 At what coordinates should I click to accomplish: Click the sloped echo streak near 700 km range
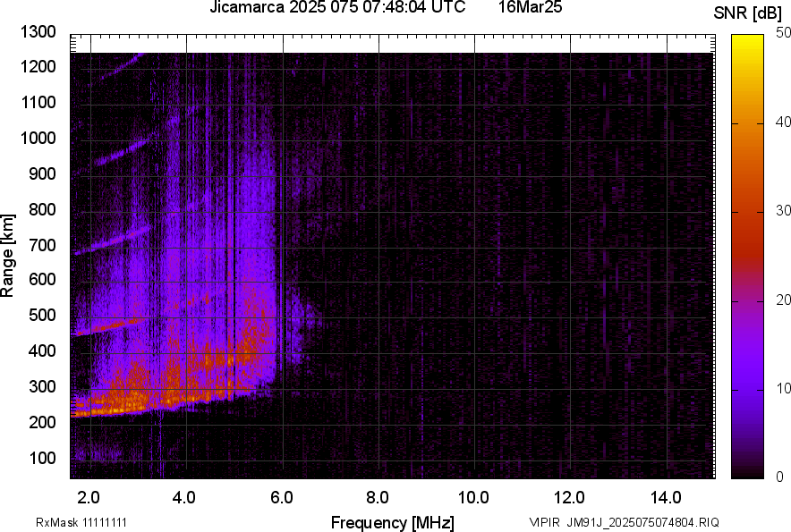tap(113, 241)
